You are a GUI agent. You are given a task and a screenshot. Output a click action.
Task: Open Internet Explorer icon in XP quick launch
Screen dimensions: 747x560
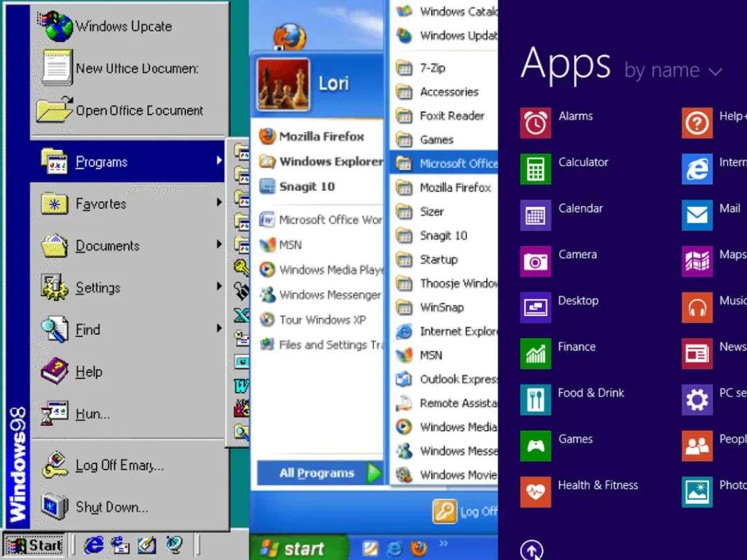coord(394,548)
